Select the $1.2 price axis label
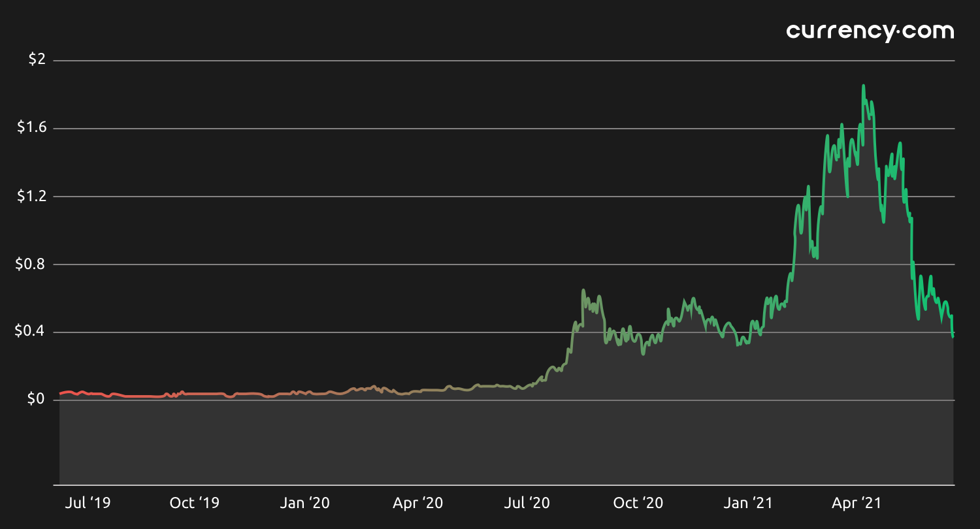Viewport: 980px width, 529px height. pos(31,195)
